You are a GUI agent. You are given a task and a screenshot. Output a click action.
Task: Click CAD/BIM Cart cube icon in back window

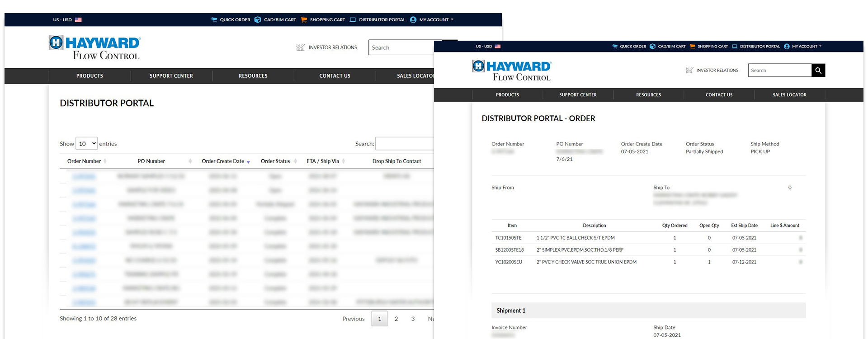coord(258,20)
